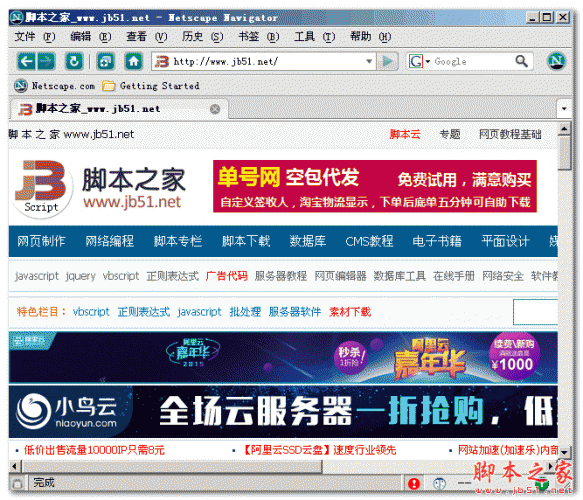Open the 历史 (S) menu
This screenshot has width=583, height=500.
pos(203,37)
